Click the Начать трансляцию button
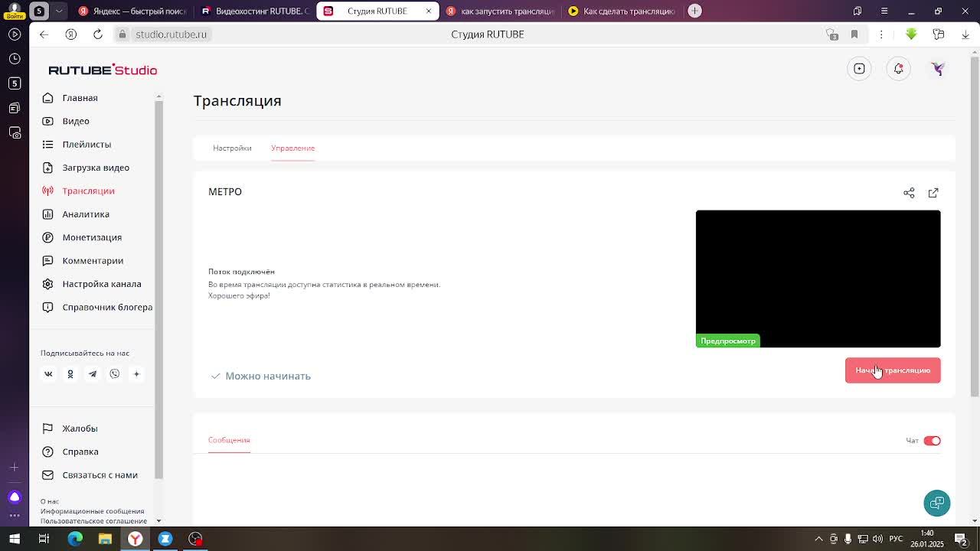Image resolution: width=980 pixels, height=551 pixels. [x=893, y=370]
